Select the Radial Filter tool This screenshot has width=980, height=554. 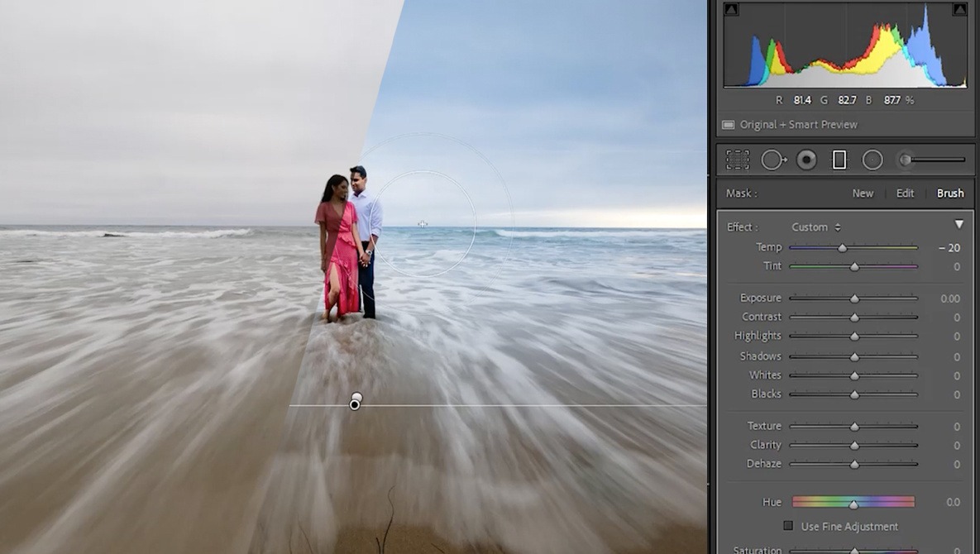pos(872,160)
